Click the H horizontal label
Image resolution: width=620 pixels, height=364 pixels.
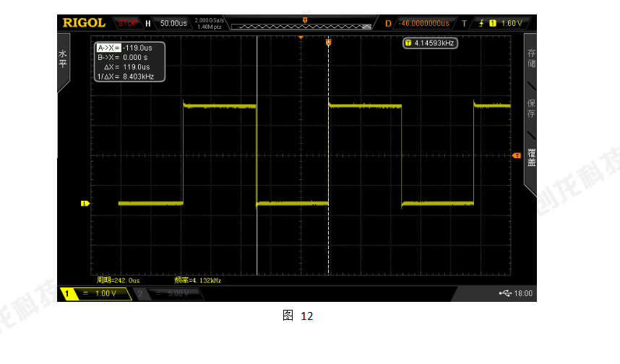pos(148,23)
